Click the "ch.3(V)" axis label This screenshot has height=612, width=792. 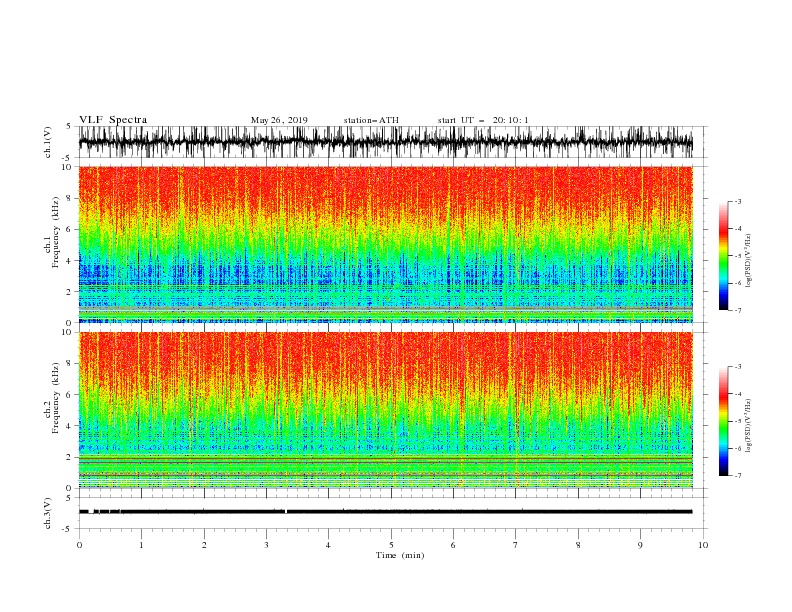[x=48, y=513]
